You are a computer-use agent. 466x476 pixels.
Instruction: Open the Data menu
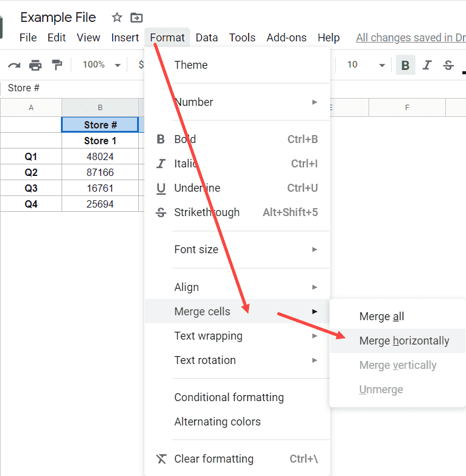[207, 38]
